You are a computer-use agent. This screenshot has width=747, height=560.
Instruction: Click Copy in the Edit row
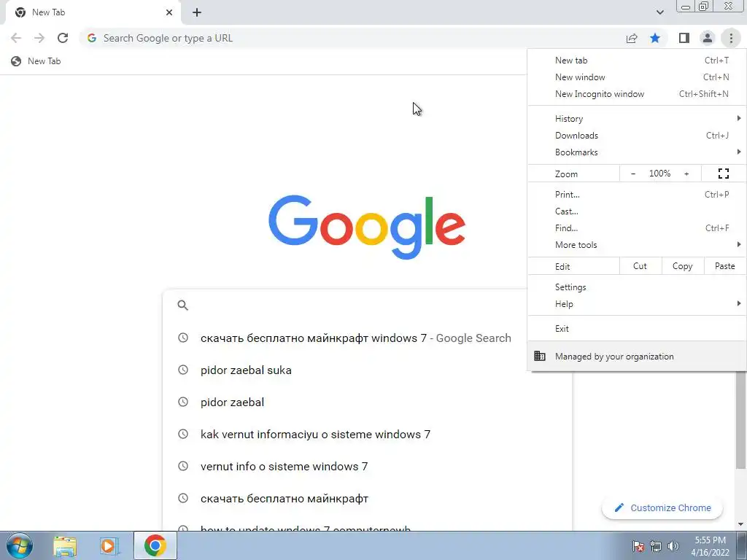tap(683, 266)
